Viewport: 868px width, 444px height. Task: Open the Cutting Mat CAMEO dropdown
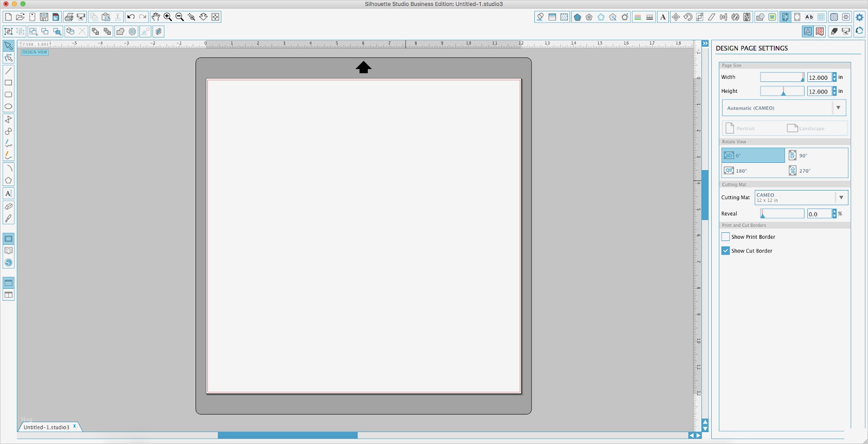tap(801, 198)
